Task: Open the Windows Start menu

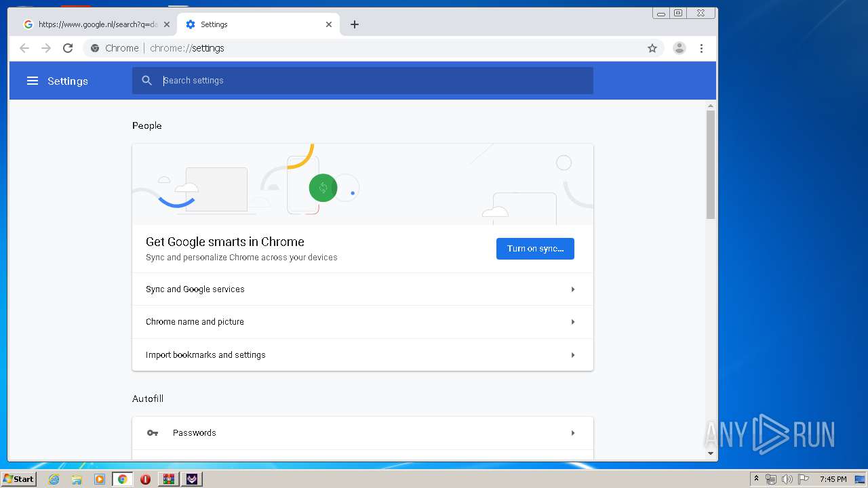Action: (x=18, y=479)
